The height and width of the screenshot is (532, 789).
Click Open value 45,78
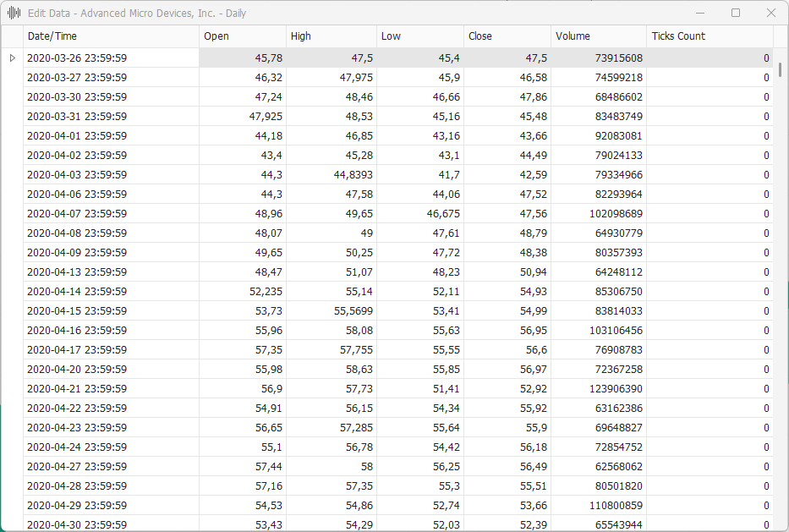[243, 58]
